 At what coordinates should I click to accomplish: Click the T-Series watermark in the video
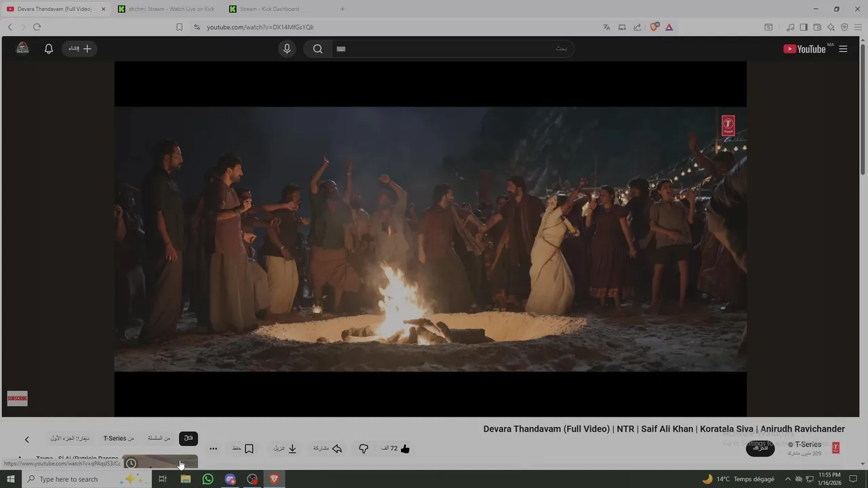[728, 125]
